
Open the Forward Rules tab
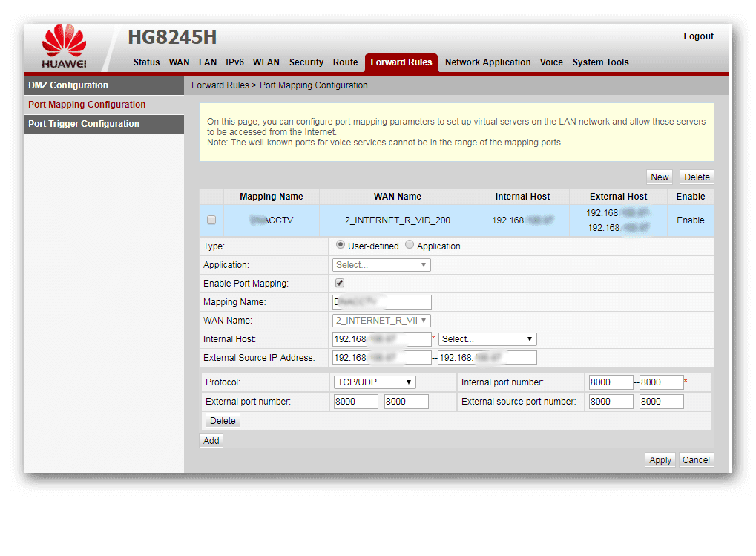pyautogui.click(x=401, y=62)
